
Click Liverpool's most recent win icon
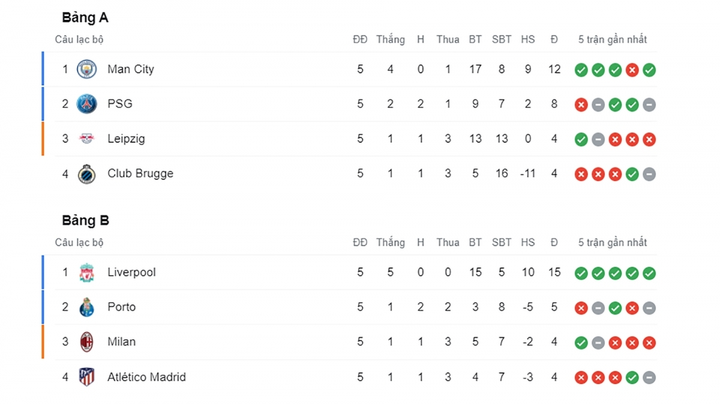coord(649,273)
